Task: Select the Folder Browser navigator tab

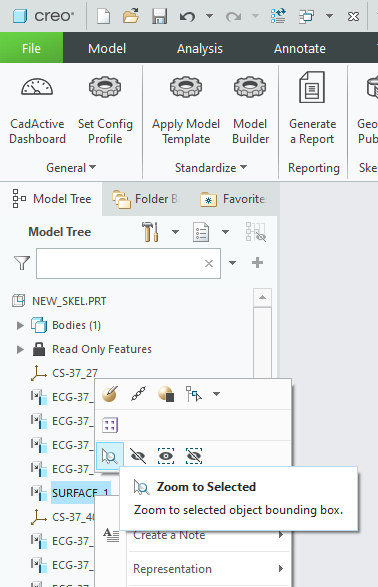Action: click(x=147, y=199)
